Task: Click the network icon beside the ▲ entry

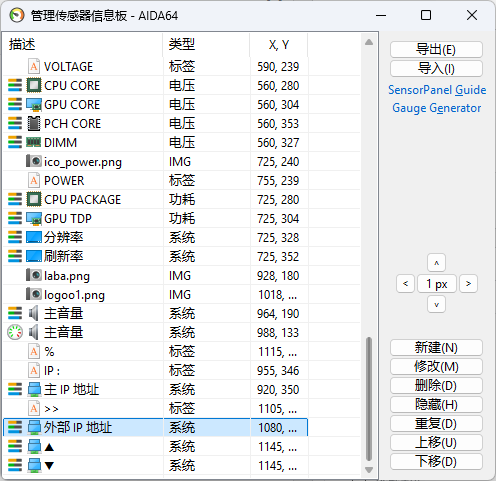Action: point(34,446)
